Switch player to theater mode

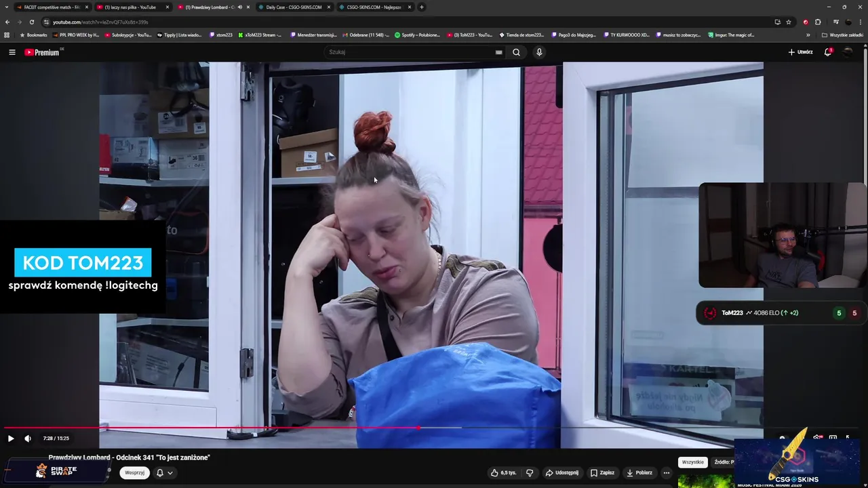coord(833,439)
